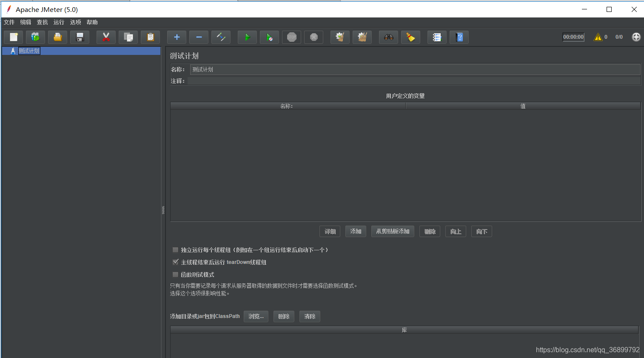Click the 值 column header
644x358 pixels.
(x=523, y=106)
